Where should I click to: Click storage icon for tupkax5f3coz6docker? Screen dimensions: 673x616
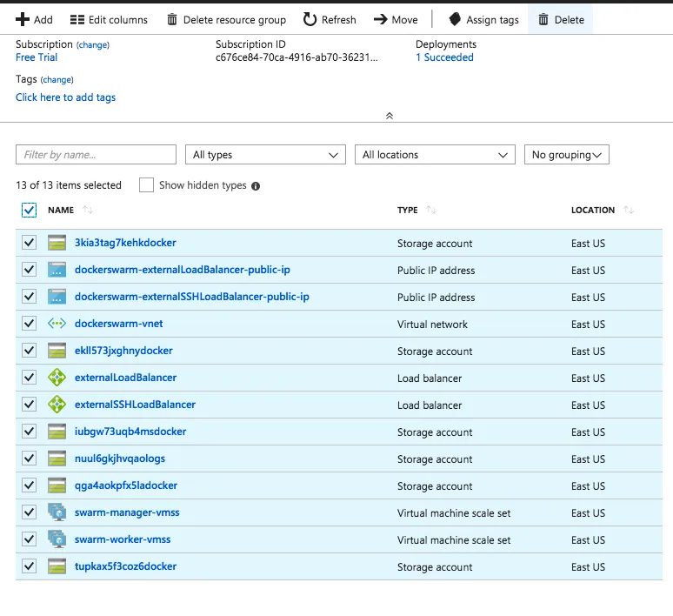pos(57,566)
